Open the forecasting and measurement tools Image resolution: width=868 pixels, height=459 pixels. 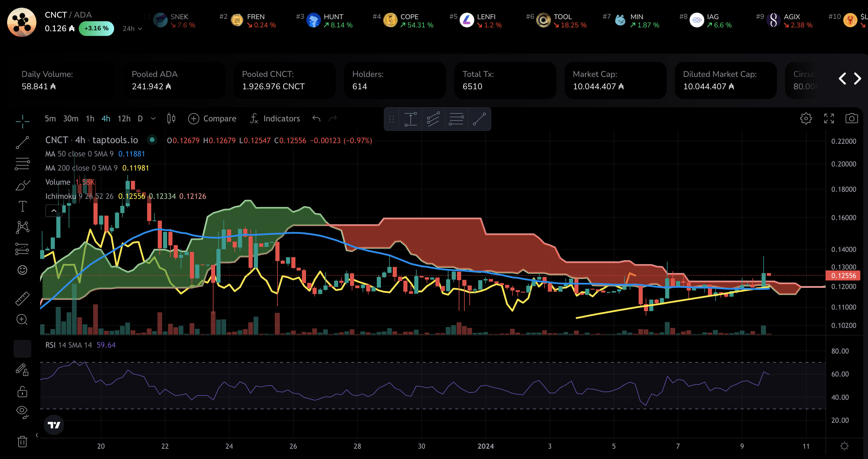pos(23,249)
